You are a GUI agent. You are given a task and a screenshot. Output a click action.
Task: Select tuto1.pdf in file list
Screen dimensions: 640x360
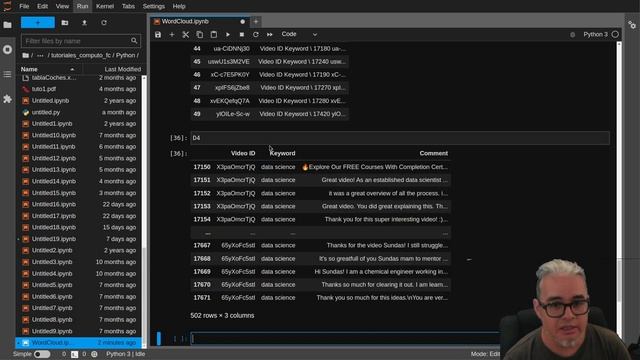click(x=79, y=89)
